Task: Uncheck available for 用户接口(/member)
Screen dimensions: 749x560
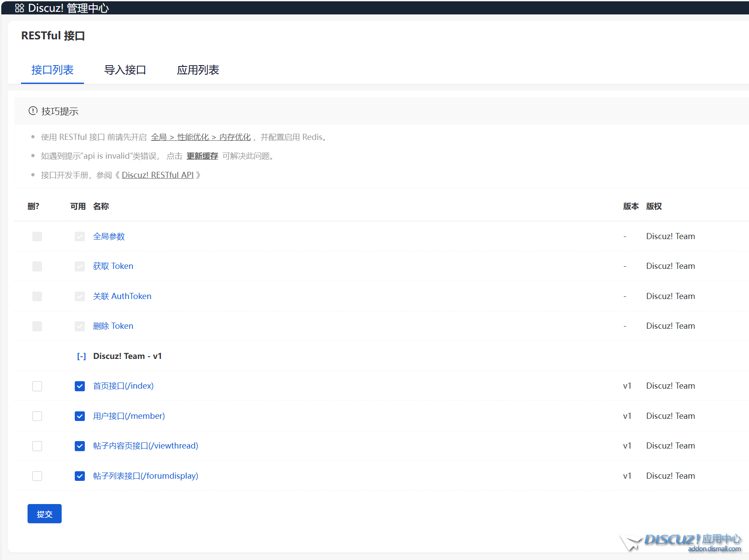Action: pos(80,416)
